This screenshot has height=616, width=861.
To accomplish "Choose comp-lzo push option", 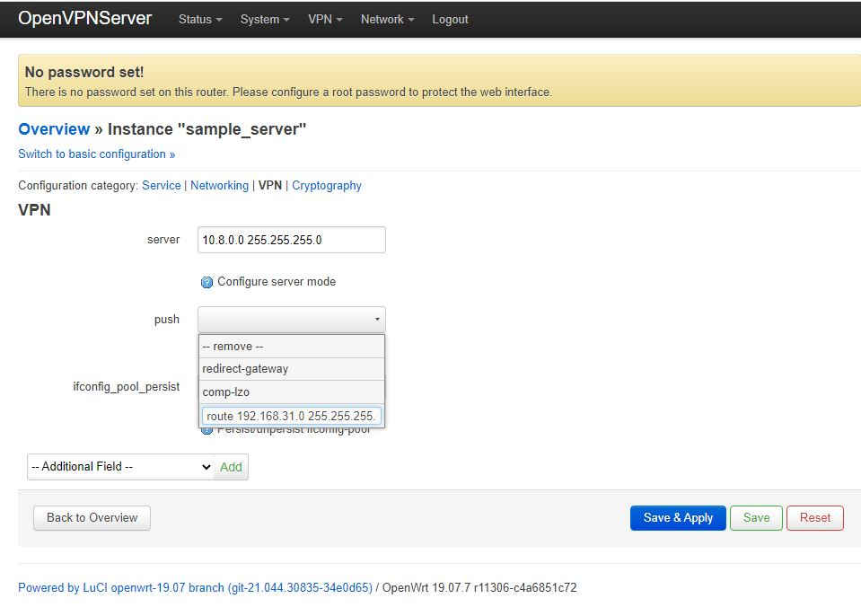I will (292, 392).
